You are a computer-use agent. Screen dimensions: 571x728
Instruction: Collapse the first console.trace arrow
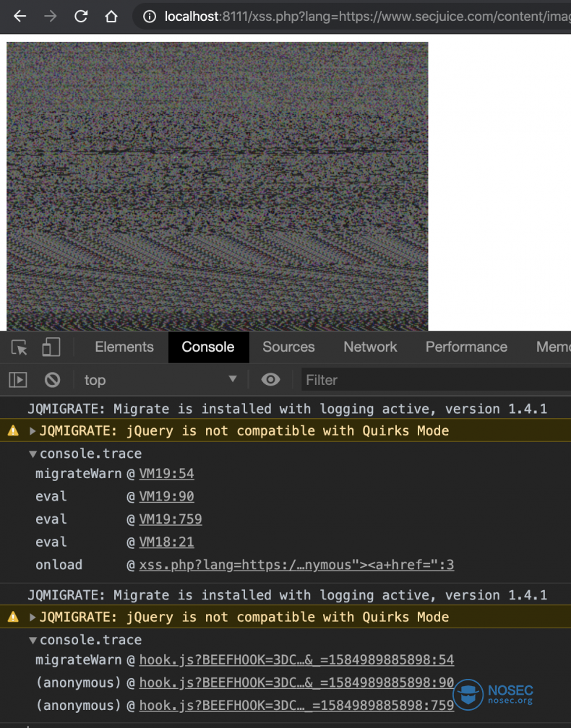(33, 454)
